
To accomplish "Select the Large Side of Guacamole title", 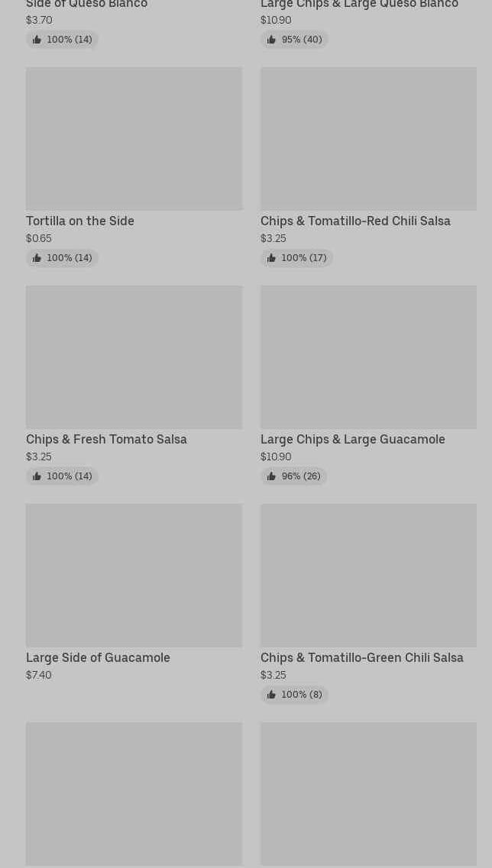I will [98, 658].
